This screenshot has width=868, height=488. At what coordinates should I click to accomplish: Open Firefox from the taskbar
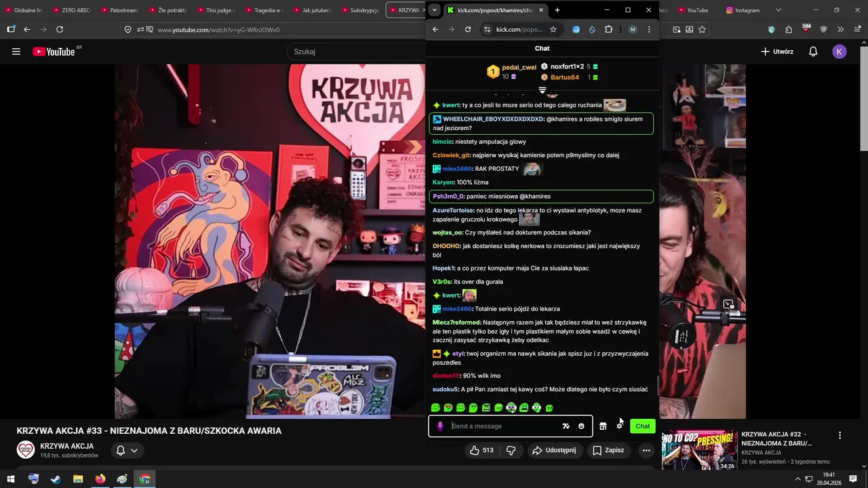tap(100, 479)
